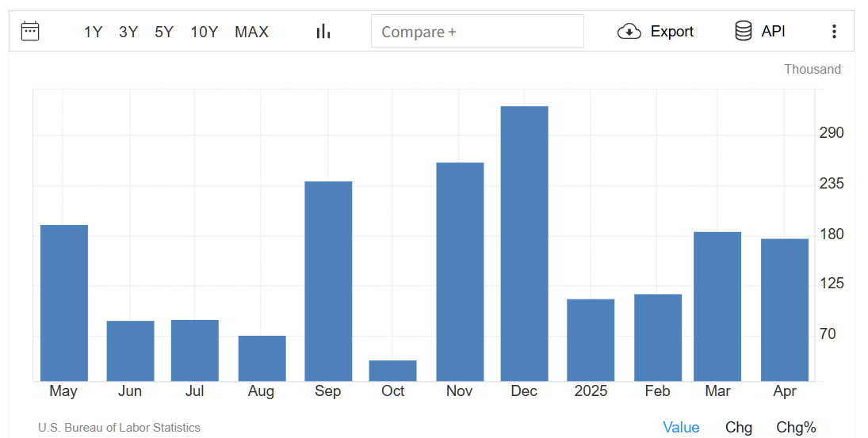Switch to the Value view
Viewport: 868px width, 438px height.
click(x=682, y=428)
